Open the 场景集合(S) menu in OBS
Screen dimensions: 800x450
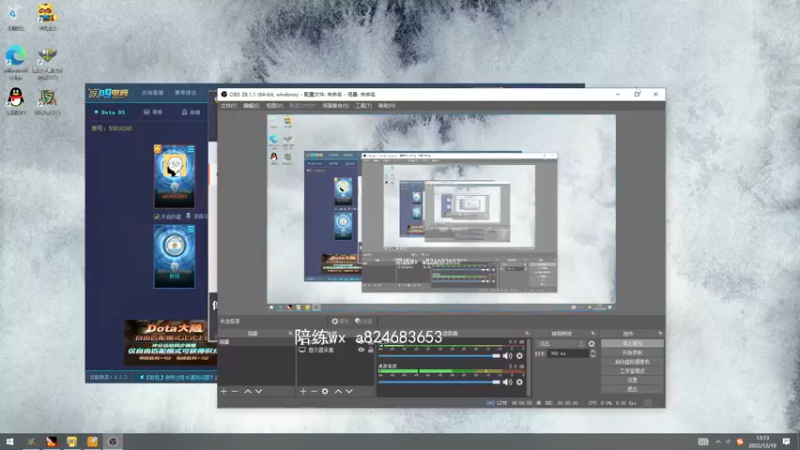click(x=335, y=106)
